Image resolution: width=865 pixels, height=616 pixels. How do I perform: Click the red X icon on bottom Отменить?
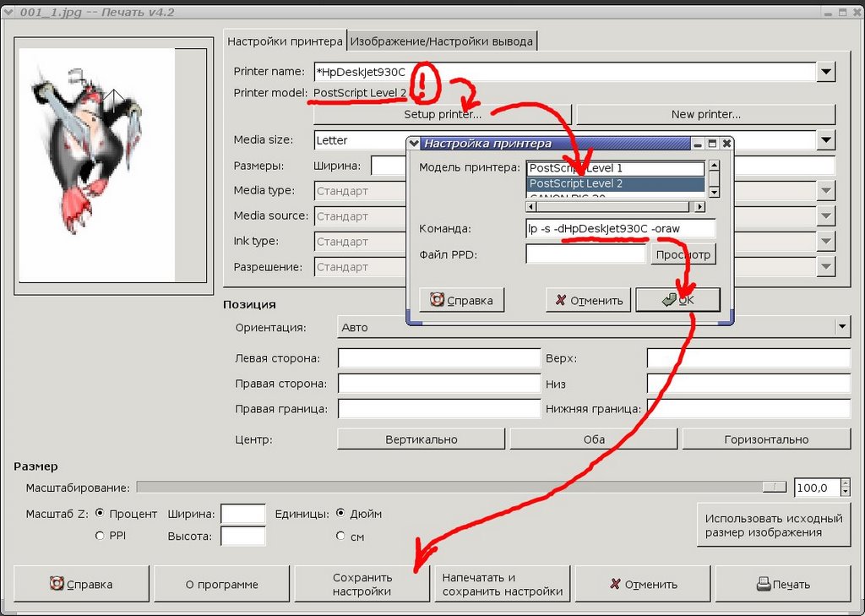[x=615, y=584]
